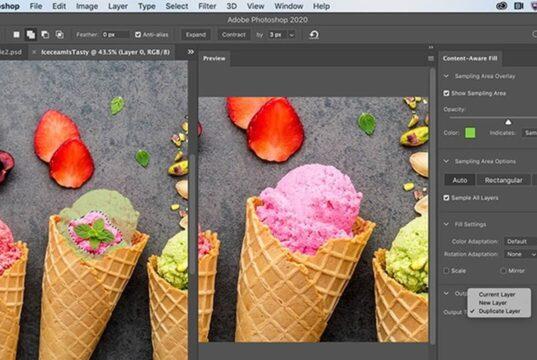The height and width of the screenshot is (360, 537).
Task: Open the 3D menu
Action: [232, 6]
